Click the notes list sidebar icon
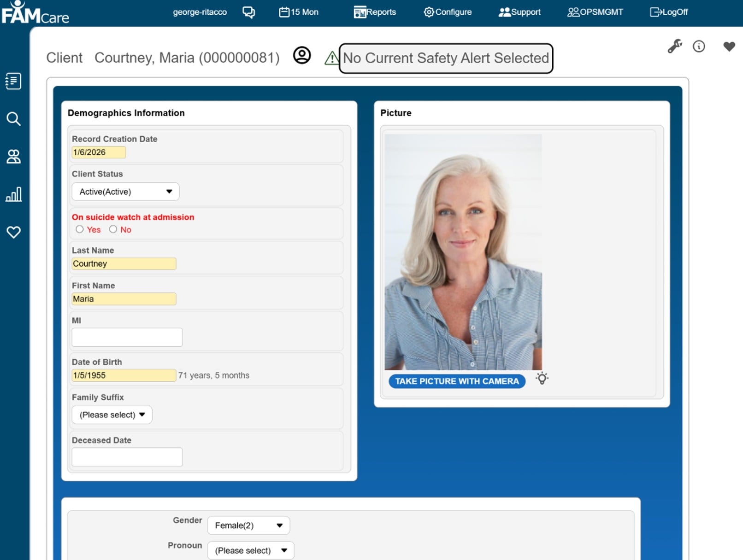 [x=13, y=81]
